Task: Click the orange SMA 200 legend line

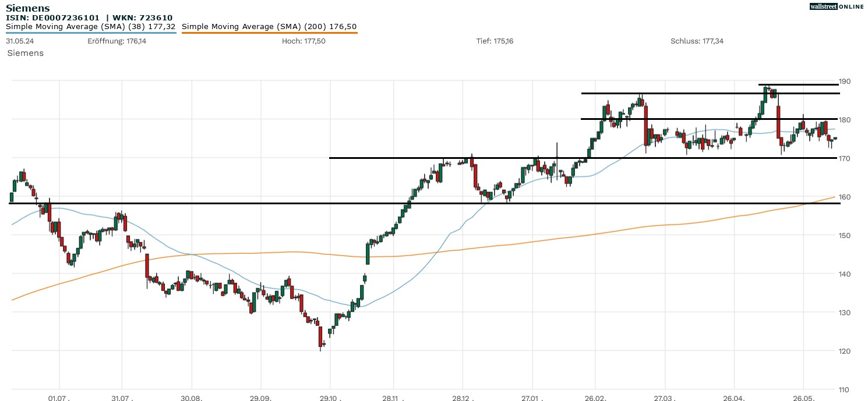Action: pyautogui.click(x=270, y=33)
